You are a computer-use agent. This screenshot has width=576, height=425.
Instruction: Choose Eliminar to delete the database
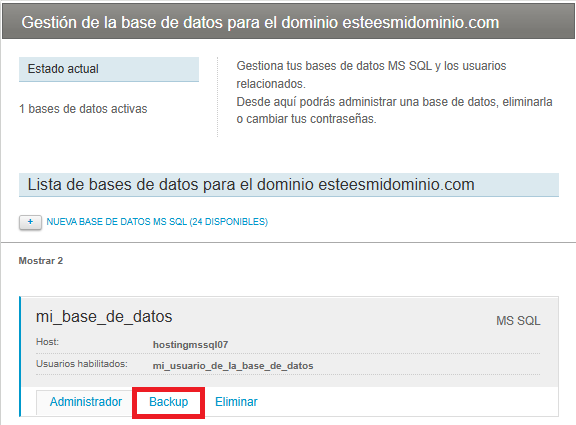[x=236, y=402]
